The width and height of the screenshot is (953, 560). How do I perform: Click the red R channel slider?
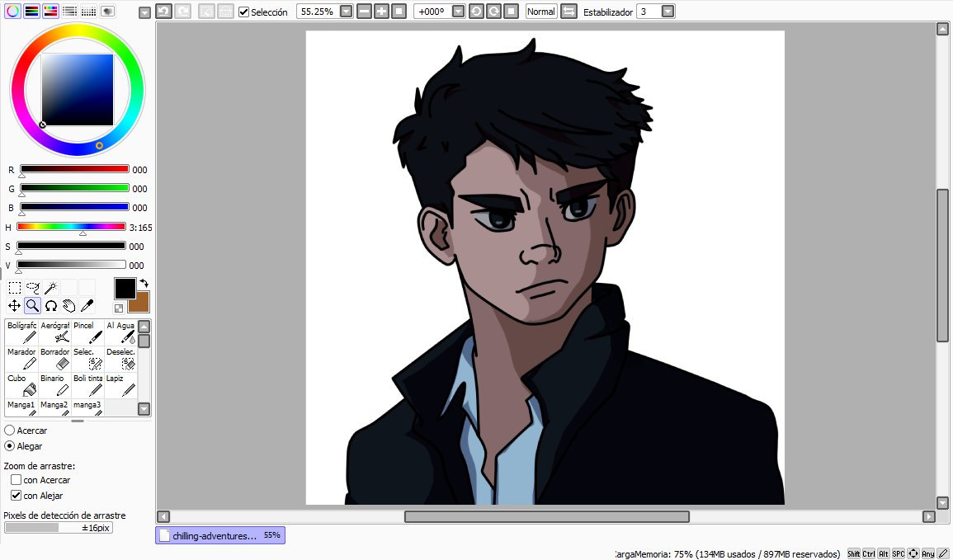[74, 169]
